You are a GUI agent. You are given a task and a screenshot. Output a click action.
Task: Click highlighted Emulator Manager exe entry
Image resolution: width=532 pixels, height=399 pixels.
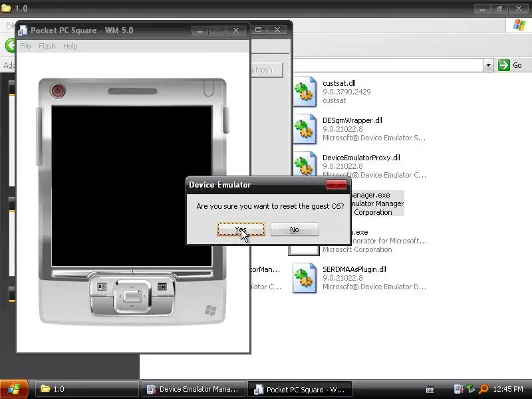pos(378,203)
